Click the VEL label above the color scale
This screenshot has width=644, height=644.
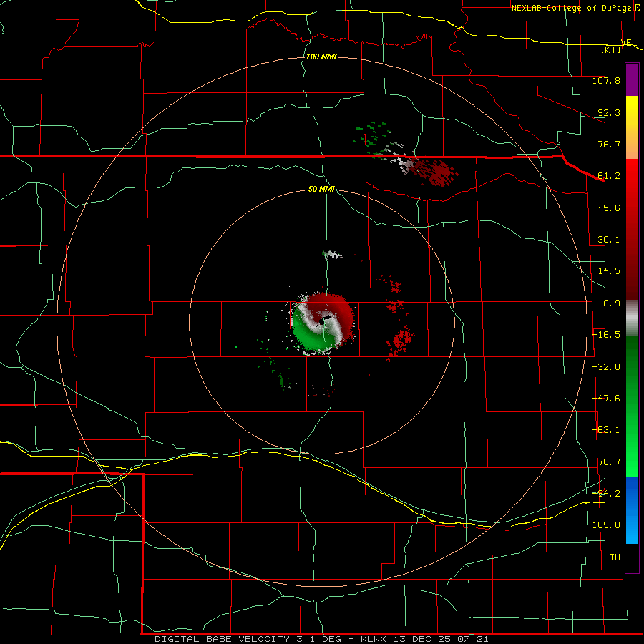tap(628, 42)
